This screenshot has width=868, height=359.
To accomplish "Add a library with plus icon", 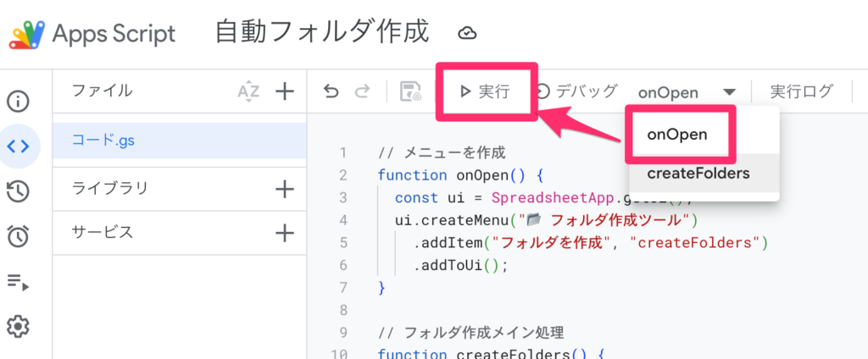I will [285, 189].
